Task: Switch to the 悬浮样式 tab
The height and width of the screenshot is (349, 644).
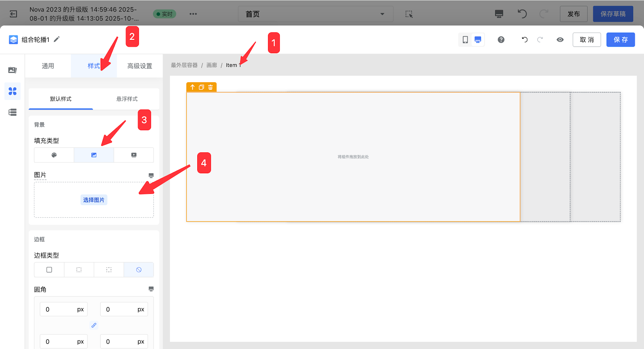Action: (x=127, y=99)
